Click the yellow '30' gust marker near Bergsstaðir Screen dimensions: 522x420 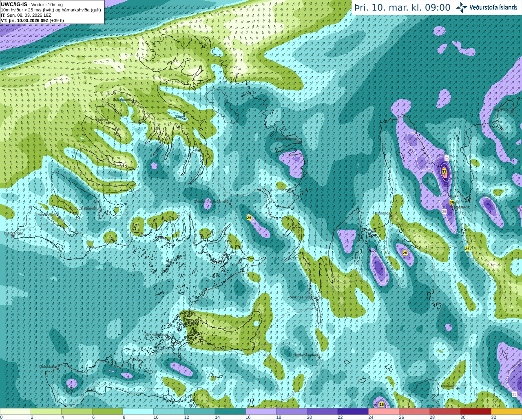452,202
